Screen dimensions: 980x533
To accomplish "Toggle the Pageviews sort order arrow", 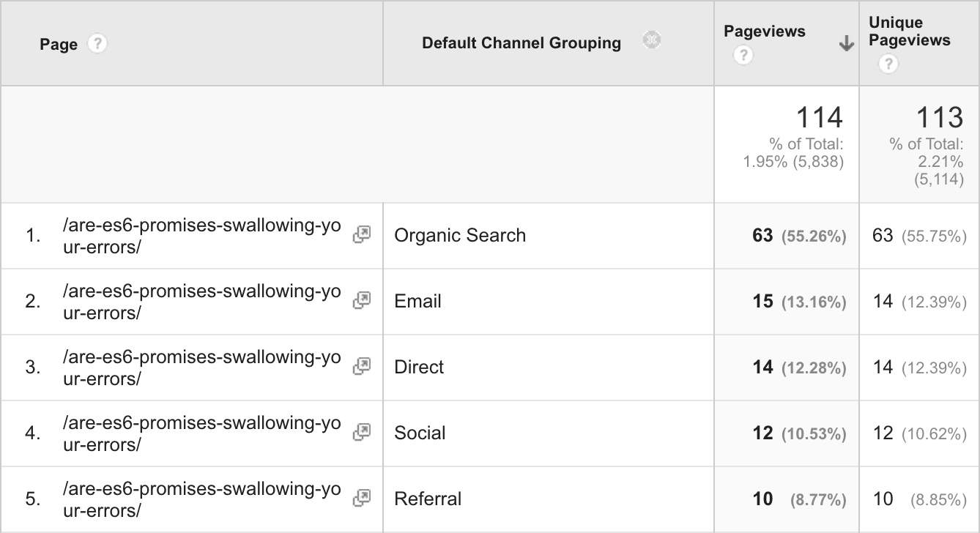I will tap(846, 45).
